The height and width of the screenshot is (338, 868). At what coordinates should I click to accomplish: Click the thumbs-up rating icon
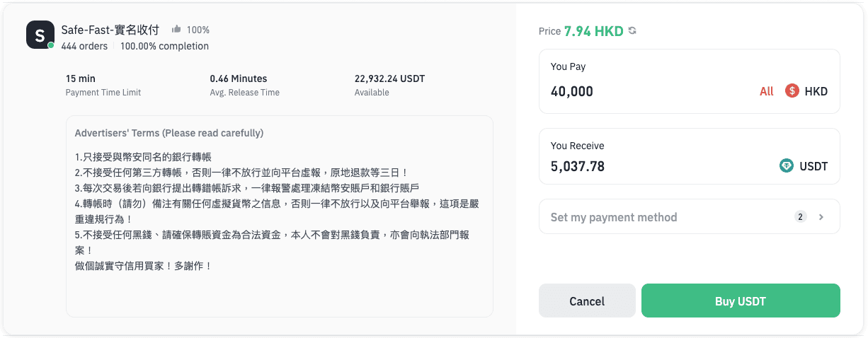tap(176, 30)
